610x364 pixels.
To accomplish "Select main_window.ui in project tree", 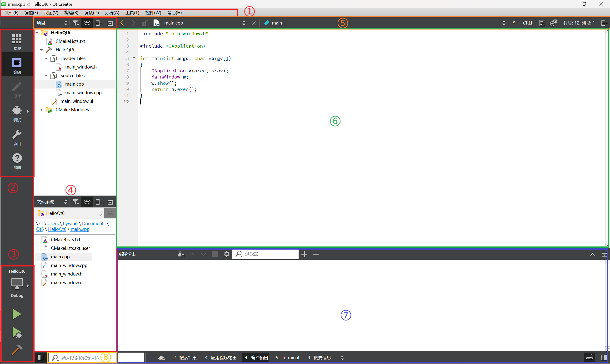I will (76, 101).
